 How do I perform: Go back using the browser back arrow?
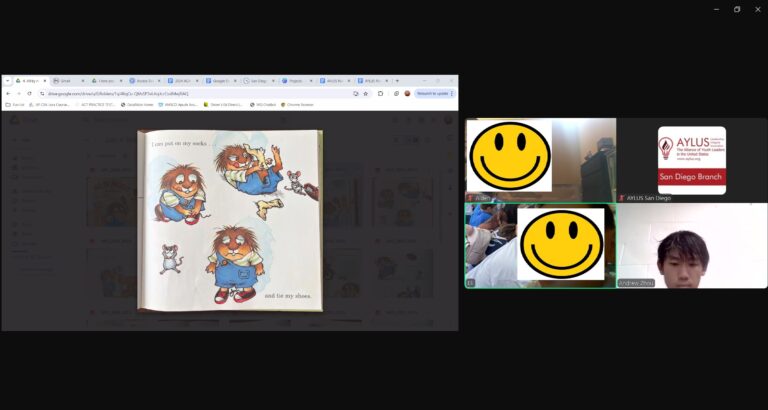(x=8, y=94)
